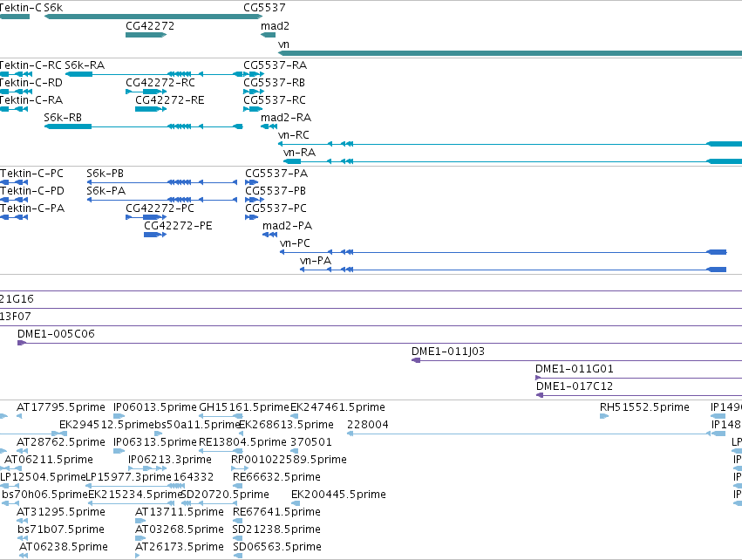
Task: Select EST RE66632.5prime
Action: pyautogui.click(x=276, y=477)
